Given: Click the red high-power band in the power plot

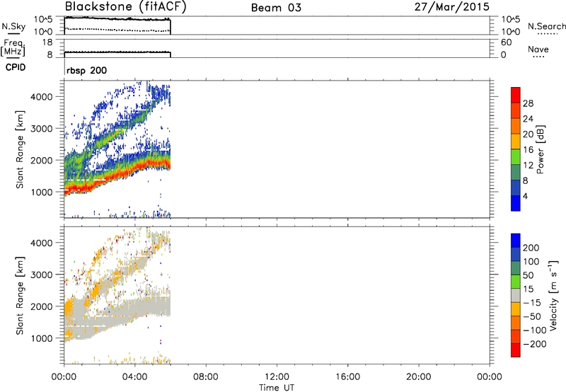Looking at the screenshot, I should pos(119,175).
